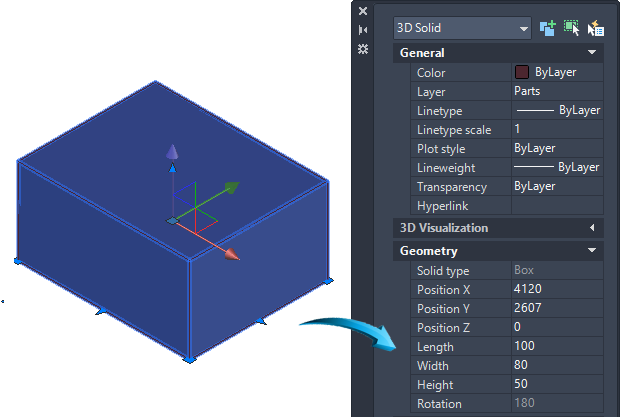Click the Linetype property label
624x417 pixels.
click(x=440, y=111)
